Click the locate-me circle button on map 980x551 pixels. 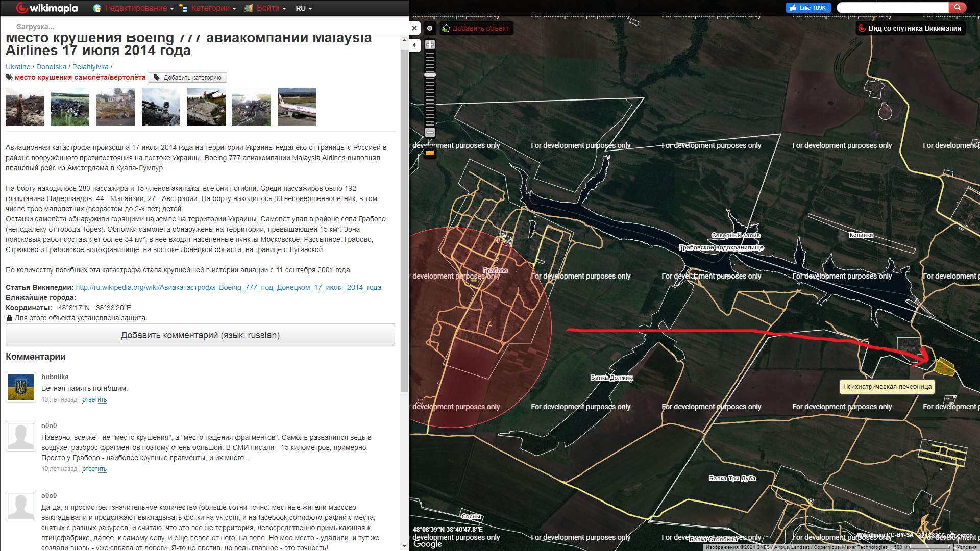[x=430, y=28]
